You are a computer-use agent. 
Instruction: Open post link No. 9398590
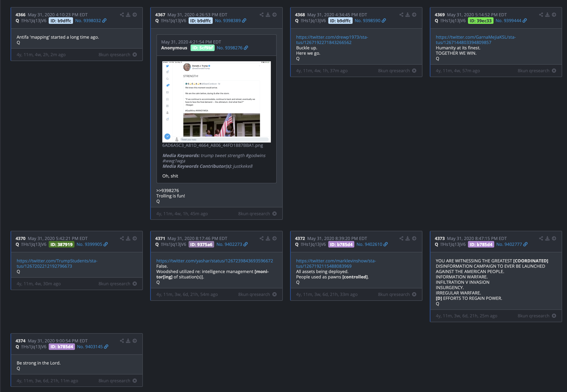tap(367, 21)
